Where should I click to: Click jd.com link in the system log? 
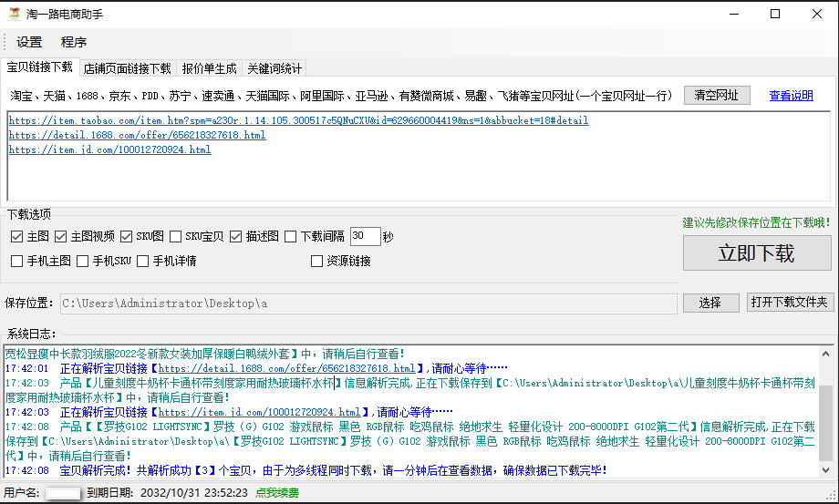[260, 412]
